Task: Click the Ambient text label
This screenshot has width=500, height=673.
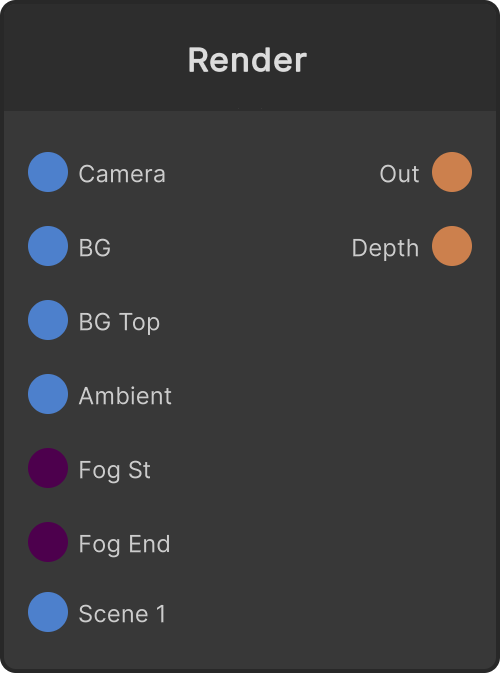Action: [125, 396]
